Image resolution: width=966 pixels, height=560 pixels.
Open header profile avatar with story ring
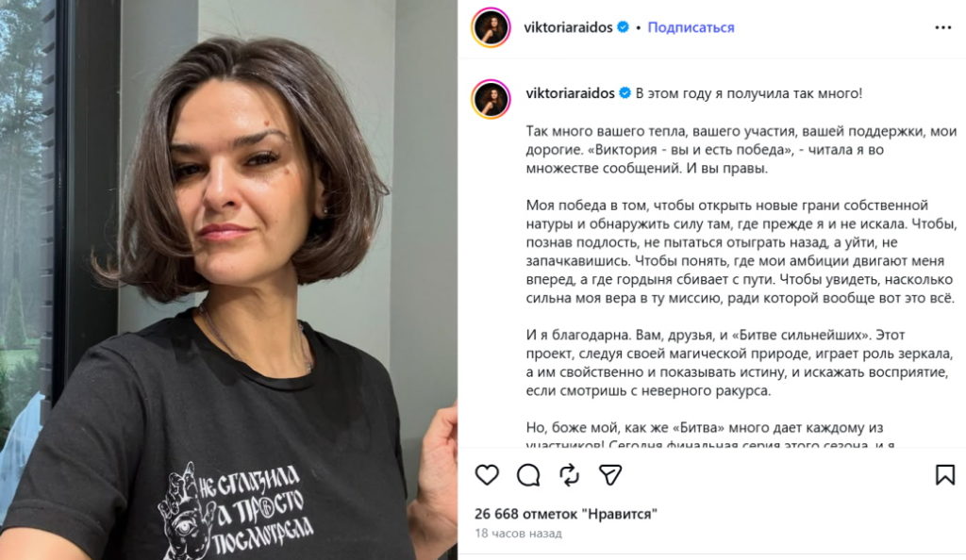[491, 27]
